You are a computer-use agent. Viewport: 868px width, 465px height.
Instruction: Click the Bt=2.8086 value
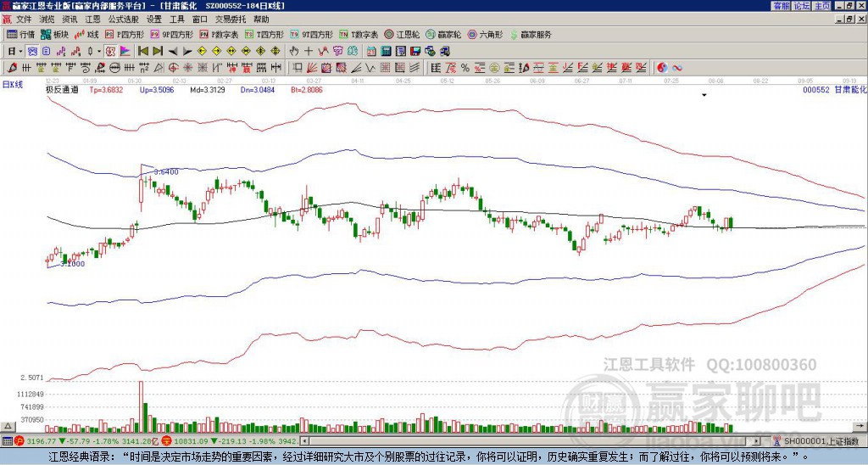tap(307, 89)
